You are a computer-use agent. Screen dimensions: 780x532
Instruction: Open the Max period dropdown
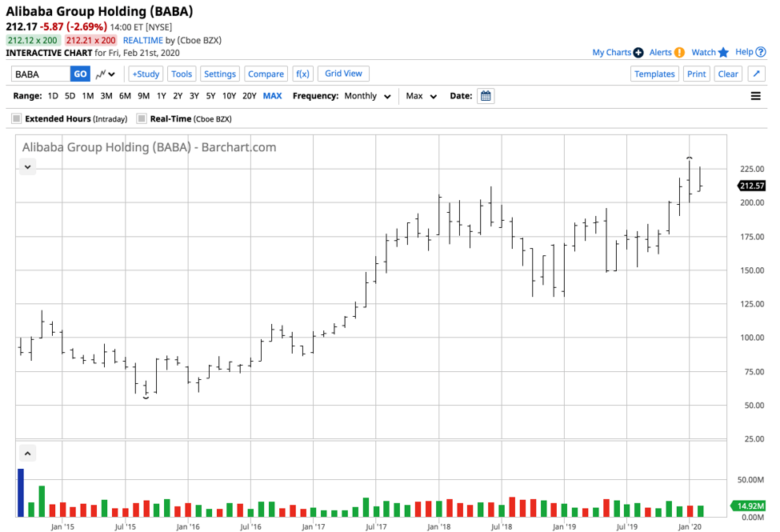[421, 96]
